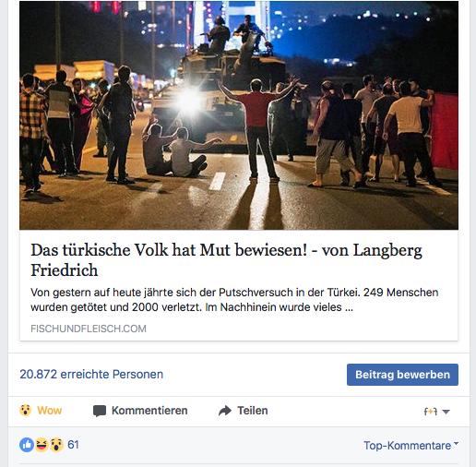Click the Wow reaction emoji icon
This screenshot has height=467, width=476.
click(25, 411)
